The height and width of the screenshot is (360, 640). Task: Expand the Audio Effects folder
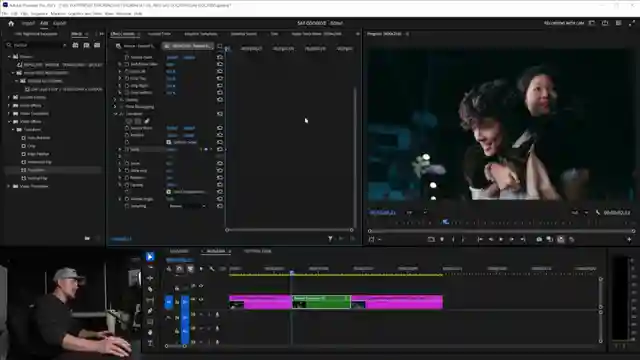click(x=9, y=106)
